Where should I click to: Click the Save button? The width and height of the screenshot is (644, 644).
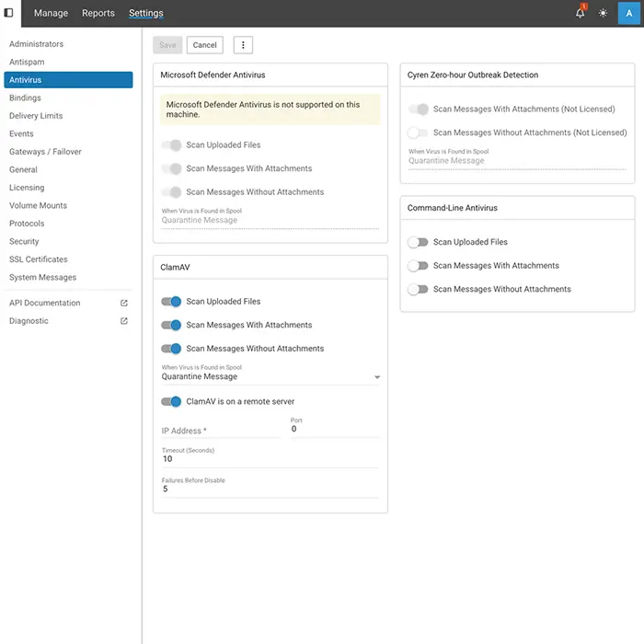click(x=167, y=45)
